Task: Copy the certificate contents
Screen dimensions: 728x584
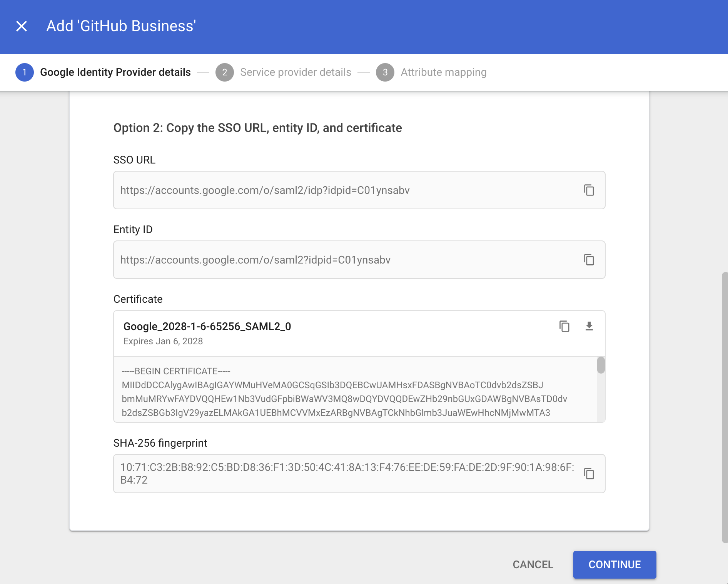Action: pos(564,326)
